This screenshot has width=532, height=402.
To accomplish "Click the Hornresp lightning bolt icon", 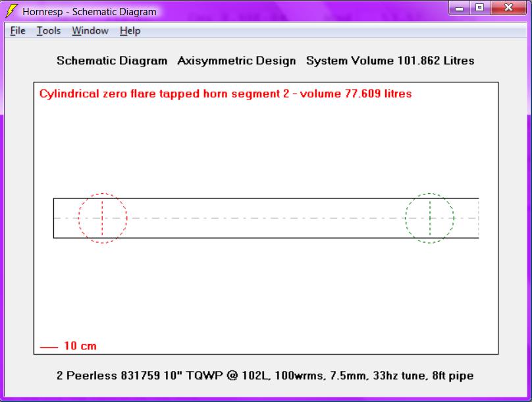I will click(11, 11).
